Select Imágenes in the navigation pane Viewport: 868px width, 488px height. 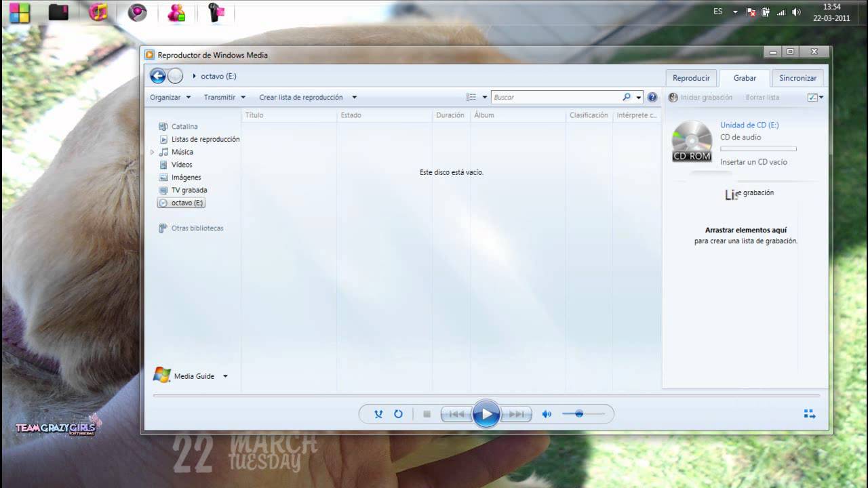(186, 178)
